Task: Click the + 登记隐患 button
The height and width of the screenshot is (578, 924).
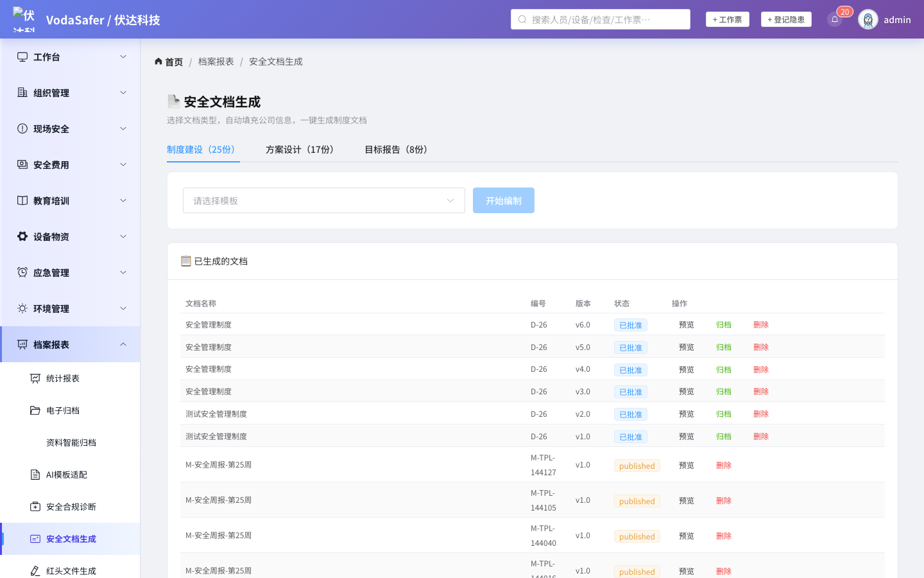Action: (x=786, y=19)
